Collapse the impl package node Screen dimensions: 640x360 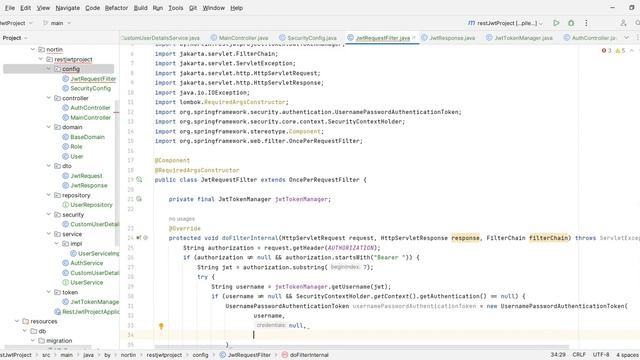56,244
